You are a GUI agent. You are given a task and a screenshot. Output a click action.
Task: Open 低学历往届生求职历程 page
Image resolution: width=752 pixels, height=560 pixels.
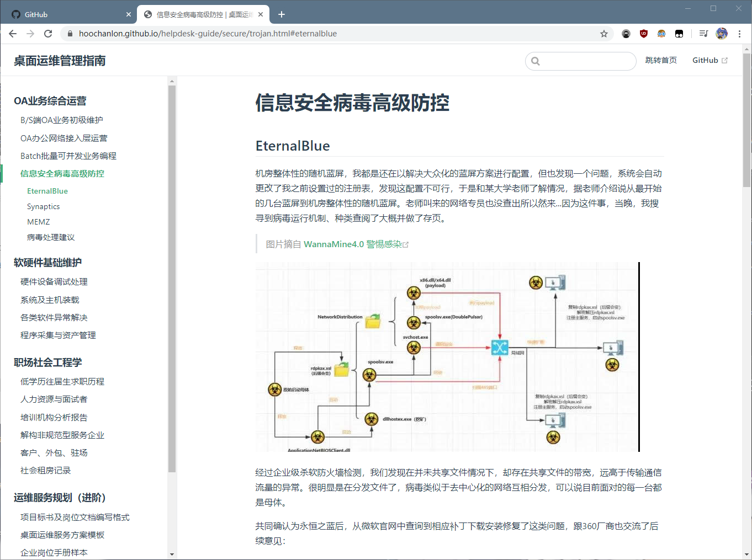tap(62, 382)
